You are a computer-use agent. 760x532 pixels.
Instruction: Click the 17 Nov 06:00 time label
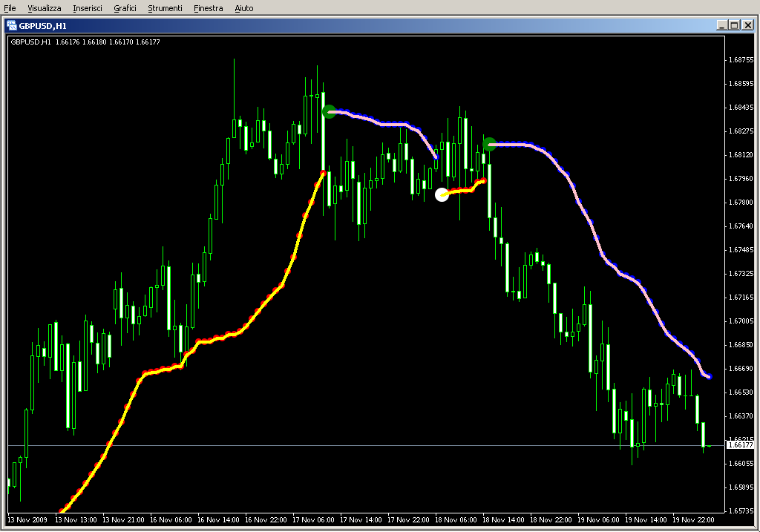[x=313, y=520]
